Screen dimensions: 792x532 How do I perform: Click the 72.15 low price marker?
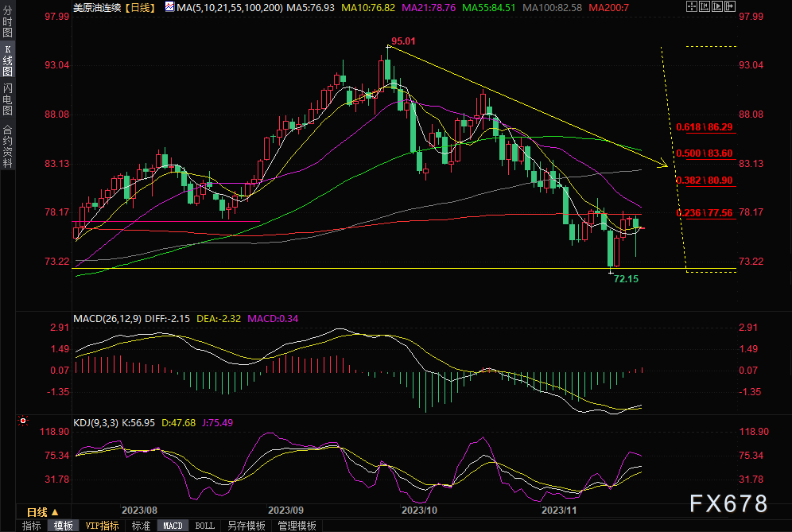coord(626,280)
